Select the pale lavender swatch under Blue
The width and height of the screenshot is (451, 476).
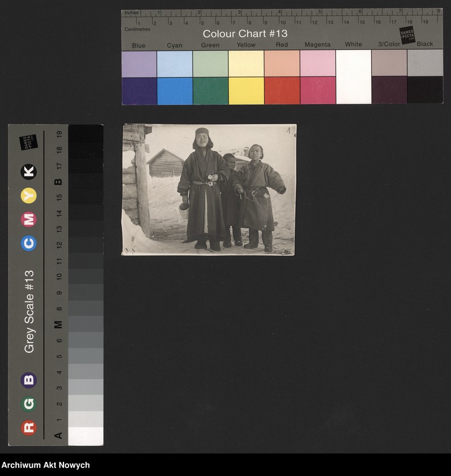[139, 63]
